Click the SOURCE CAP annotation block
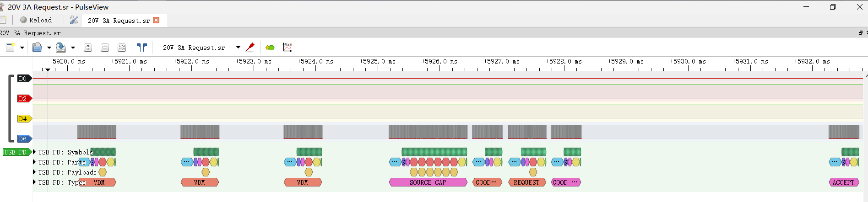Screen dimensions: 868x202 point(428,182)
